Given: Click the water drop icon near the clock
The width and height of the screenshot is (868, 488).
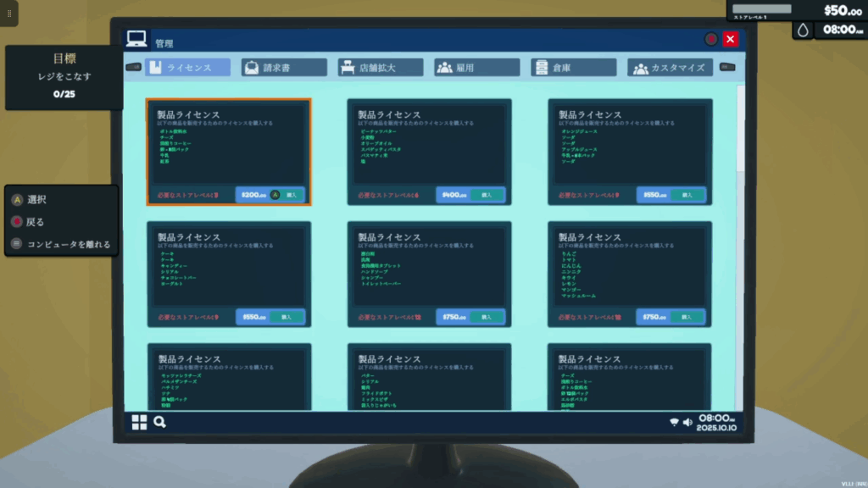Looking at the screenshot, I should coord(802,30).
